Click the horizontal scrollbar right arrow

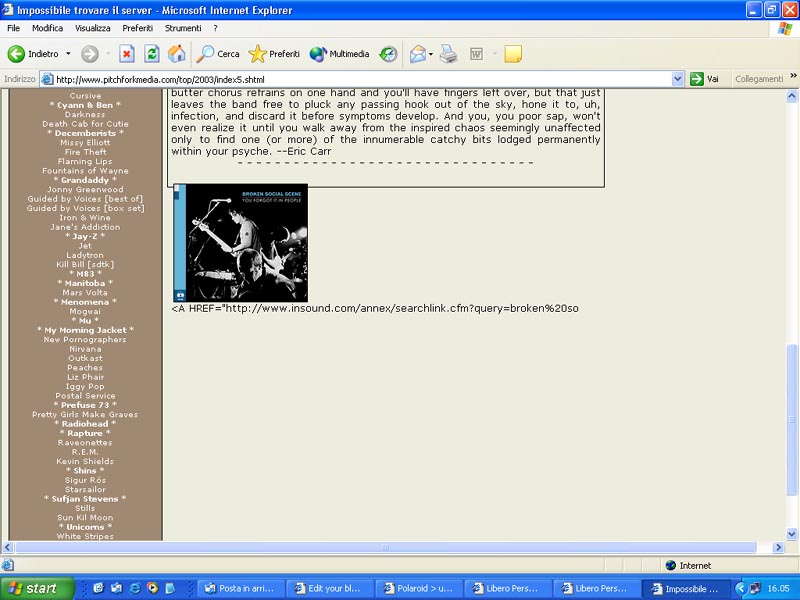[778, 547]
